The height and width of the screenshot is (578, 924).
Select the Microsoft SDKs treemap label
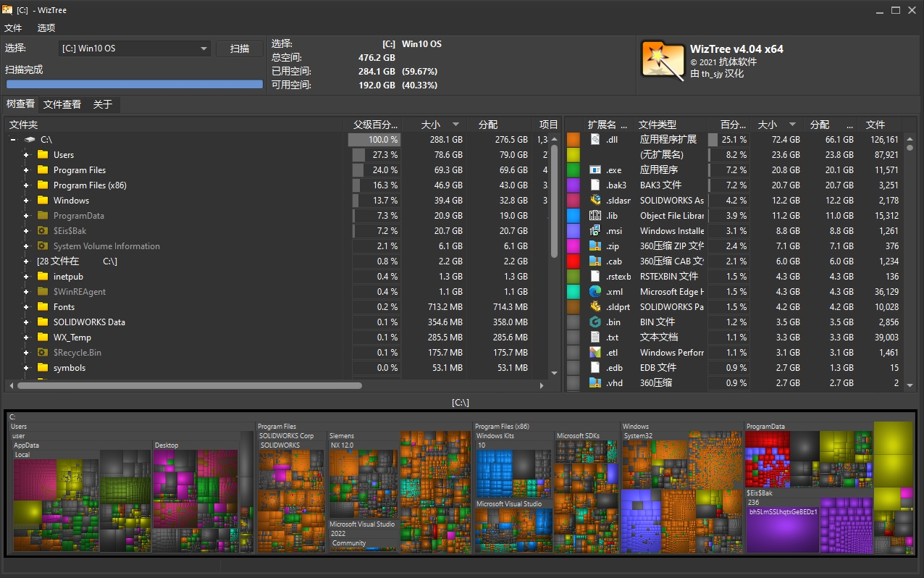[x=578, y=436]
